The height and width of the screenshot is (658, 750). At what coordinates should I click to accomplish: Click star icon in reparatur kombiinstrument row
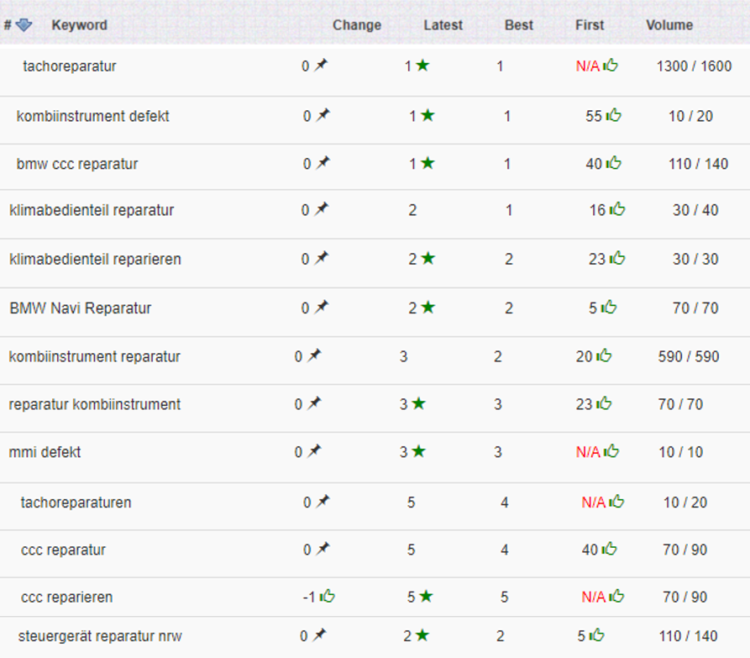point(419,404)
